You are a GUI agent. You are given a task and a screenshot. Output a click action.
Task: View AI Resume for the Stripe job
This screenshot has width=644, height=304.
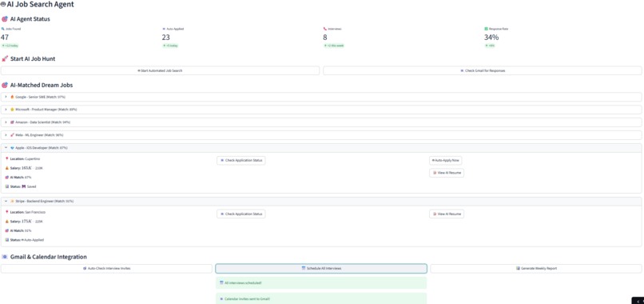447,214
